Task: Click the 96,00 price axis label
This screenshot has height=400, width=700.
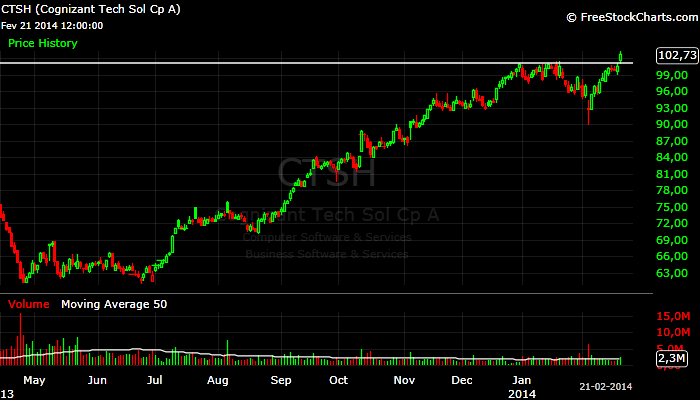Action: 672,92
